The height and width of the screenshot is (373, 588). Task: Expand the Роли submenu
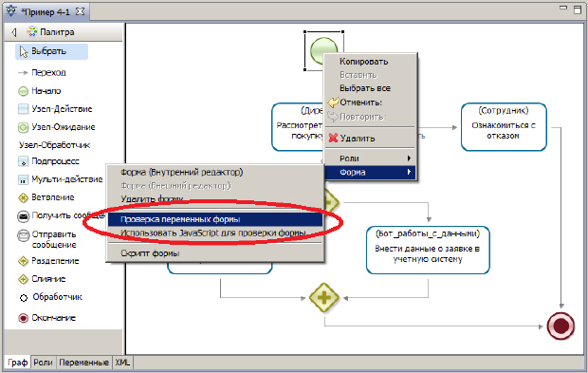370,159
